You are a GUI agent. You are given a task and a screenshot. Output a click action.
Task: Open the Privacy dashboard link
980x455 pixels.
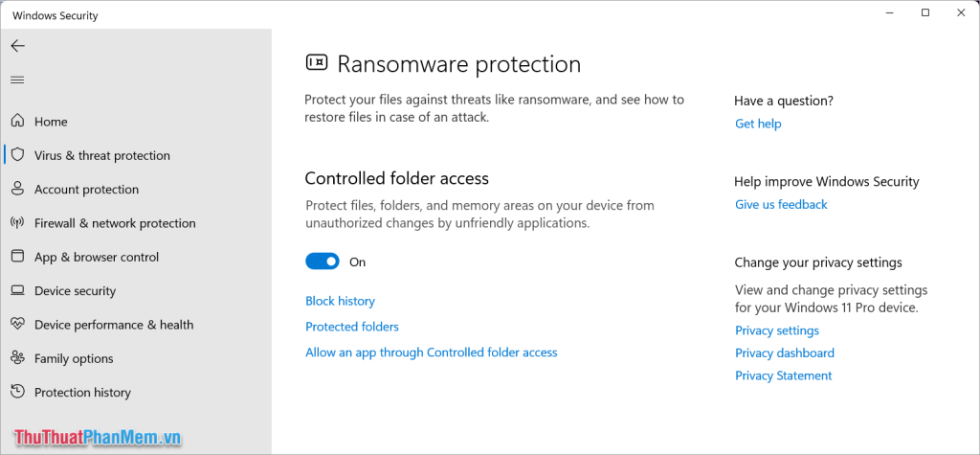pos(785,353)
